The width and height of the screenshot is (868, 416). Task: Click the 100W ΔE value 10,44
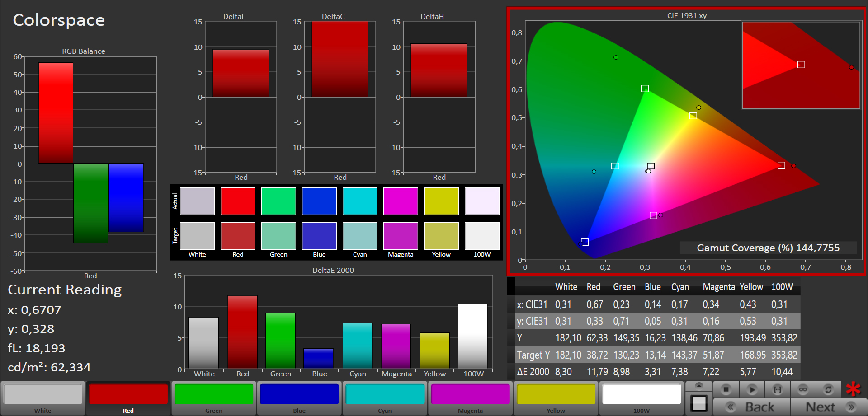coord(782,372)
